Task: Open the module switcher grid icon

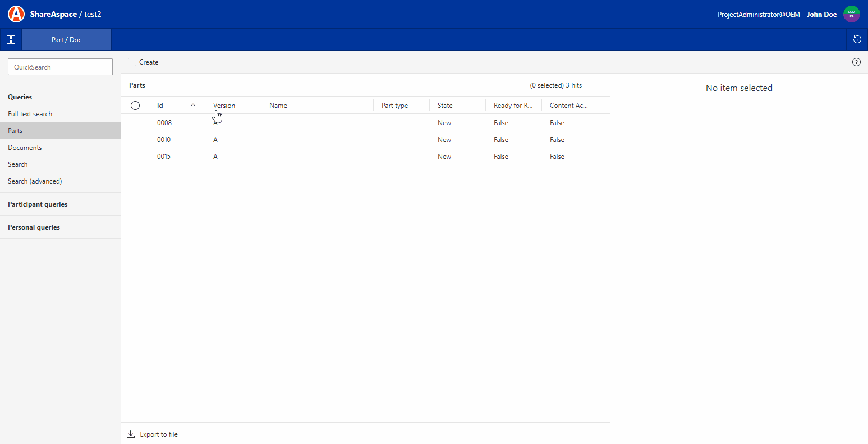Action: coord(11,39)
